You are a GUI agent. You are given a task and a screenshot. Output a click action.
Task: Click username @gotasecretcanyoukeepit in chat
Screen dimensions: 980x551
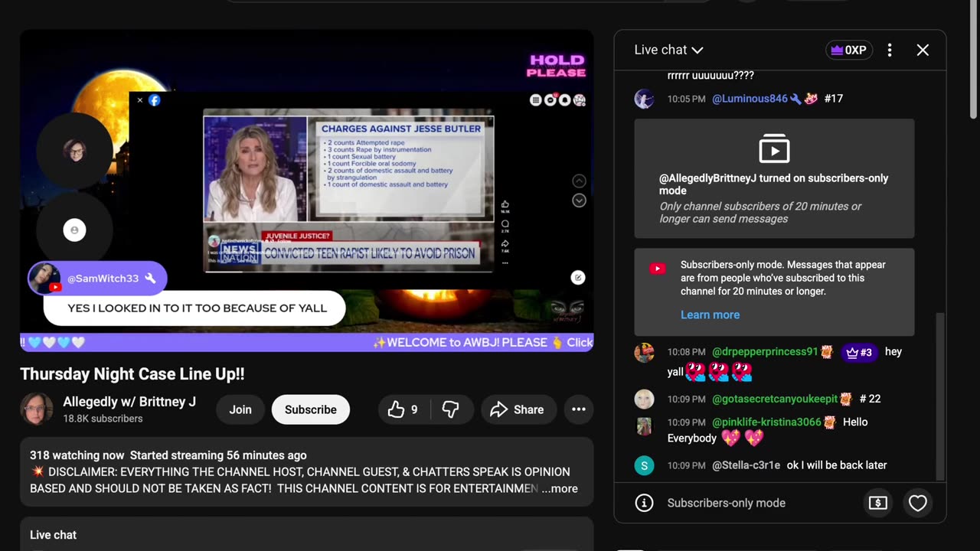coord(775,399)
